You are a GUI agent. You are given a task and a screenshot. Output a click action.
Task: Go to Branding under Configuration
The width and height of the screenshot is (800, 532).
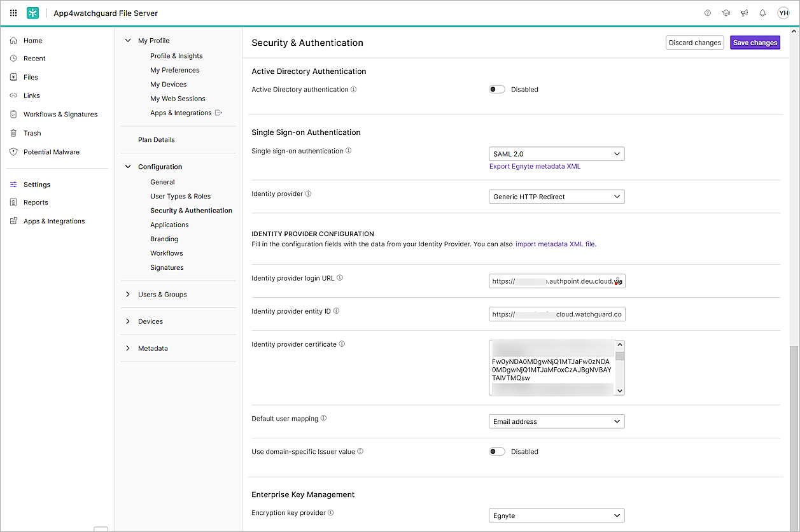coord(164,239)
